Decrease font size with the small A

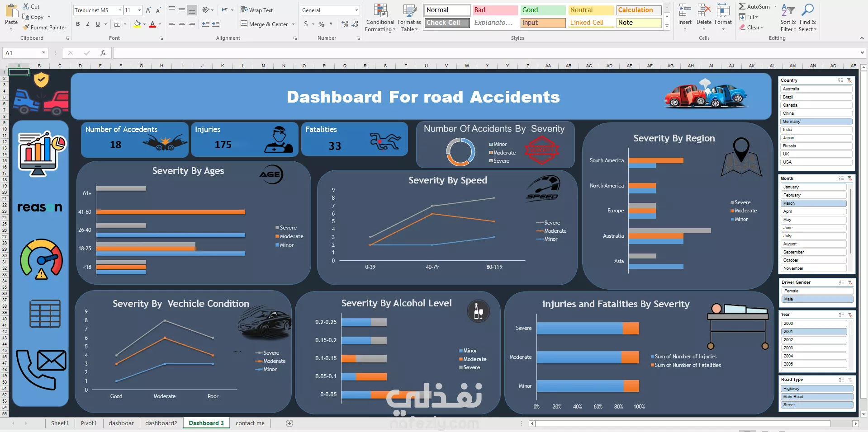[158, 10]
